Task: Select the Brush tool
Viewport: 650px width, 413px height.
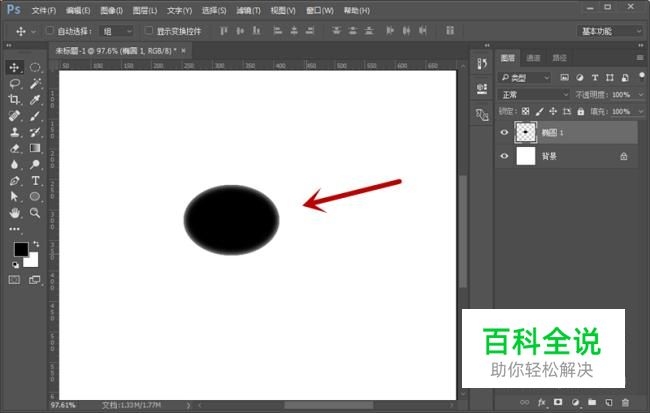Action: point(35,116)
